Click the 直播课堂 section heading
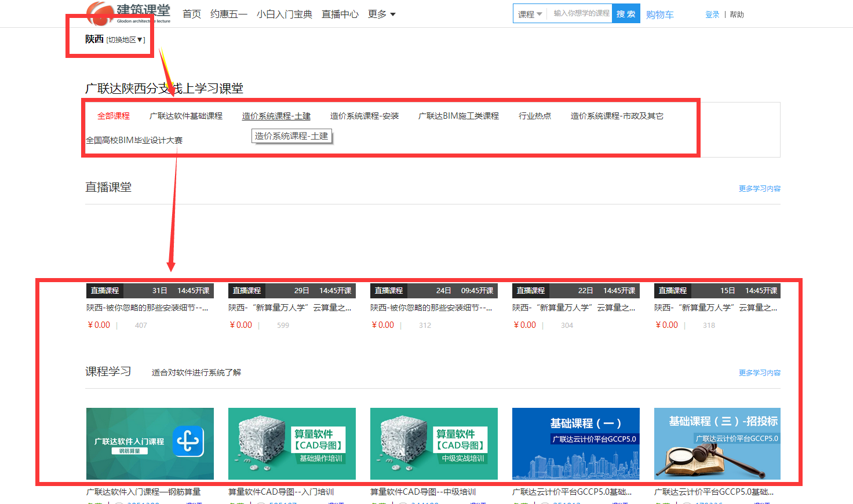 click(108, 187)
